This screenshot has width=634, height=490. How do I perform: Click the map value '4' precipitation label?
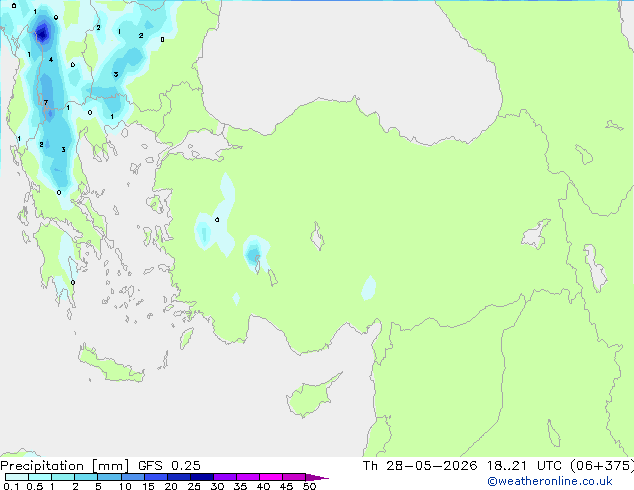pyautogui.click(x=51, y=59)
